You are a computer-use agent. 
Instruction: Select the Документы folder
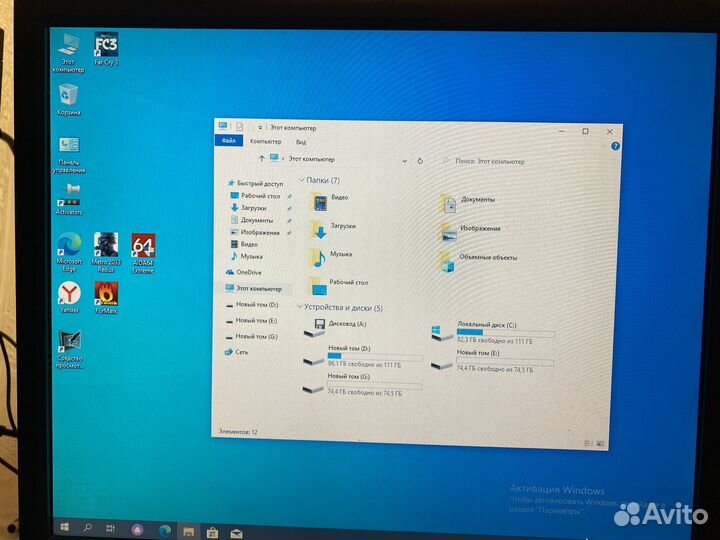coord(477,200)
